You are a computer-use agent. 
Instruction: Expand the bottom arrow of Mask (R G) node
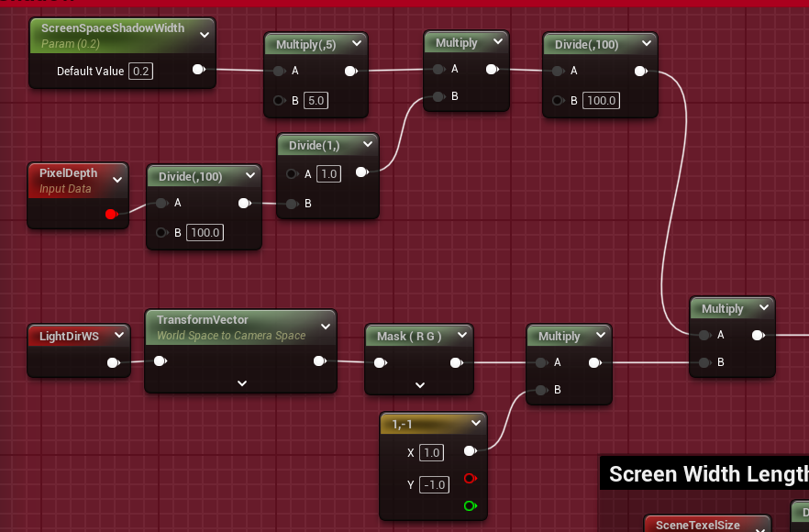(x=419, y=384)
